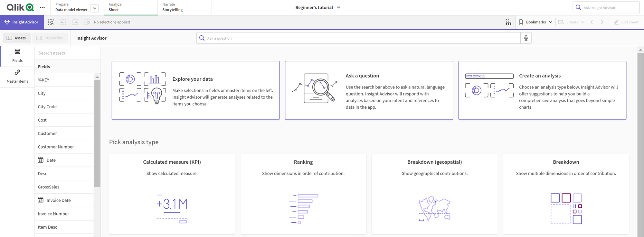
Task: Click the Bookmarks ribbon icon
Action: pos(521,22)
